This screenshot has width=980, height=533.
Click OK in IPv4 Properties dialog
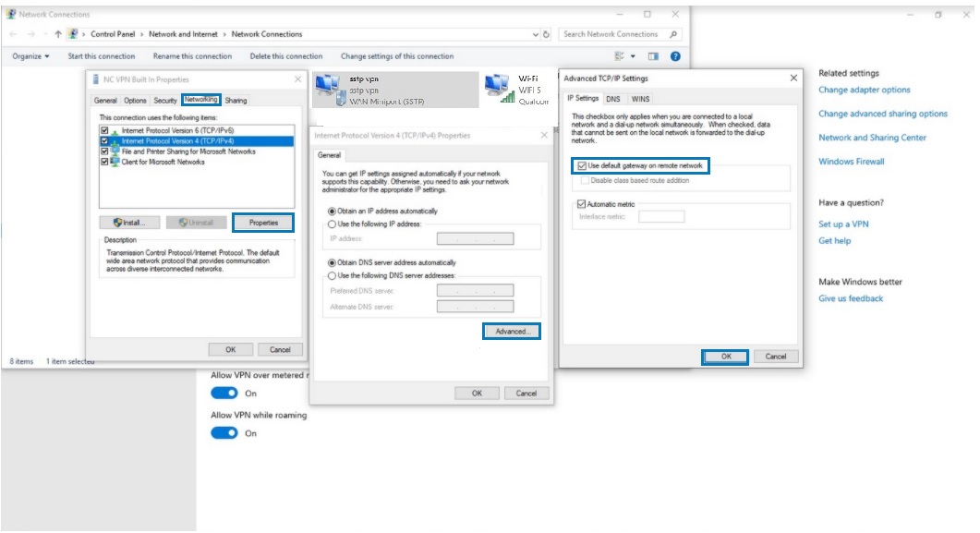click(x=477, y=393)
